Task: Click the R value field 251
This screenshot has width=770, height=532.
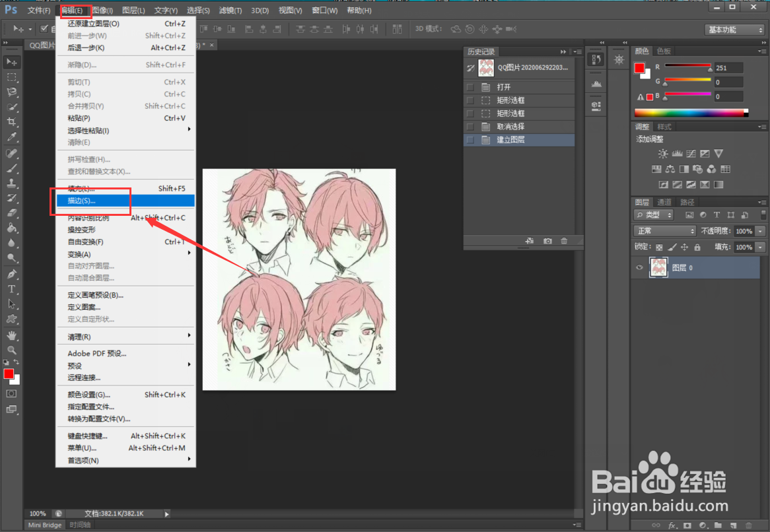Action: (x=728, y=68)
